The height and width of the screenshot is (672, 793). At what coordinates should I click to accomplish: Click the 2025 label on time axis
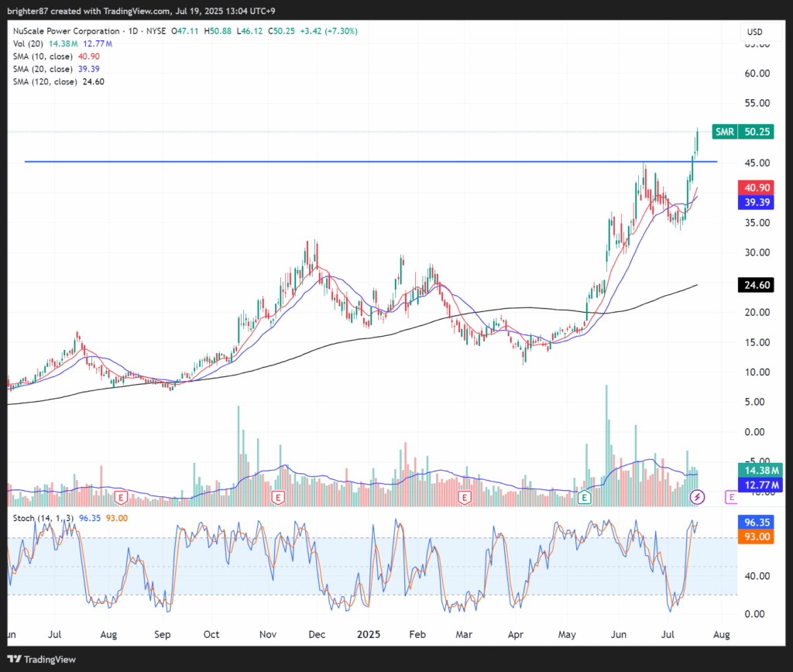tap(369, 634)
